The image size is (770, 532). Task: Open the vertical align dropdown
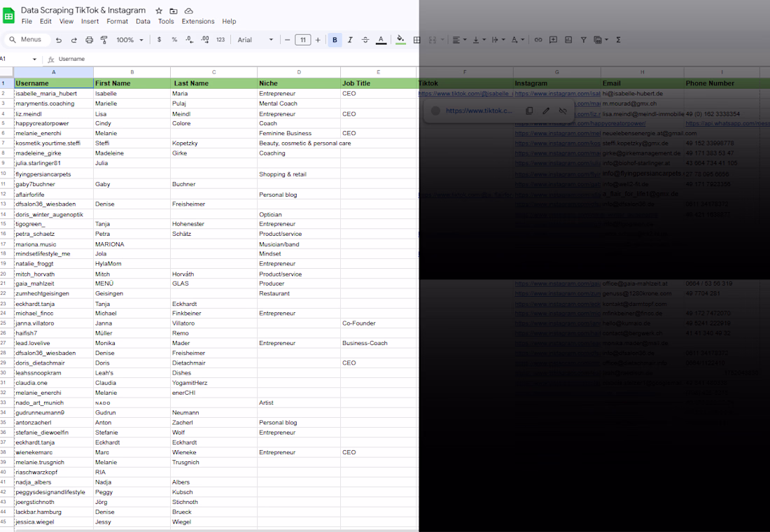[479, 40]
